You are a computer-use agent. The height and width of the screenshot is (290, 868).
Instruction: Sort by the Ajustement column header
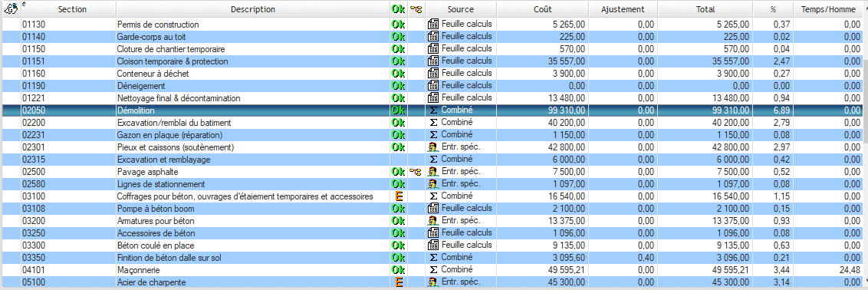coord(623,9)
